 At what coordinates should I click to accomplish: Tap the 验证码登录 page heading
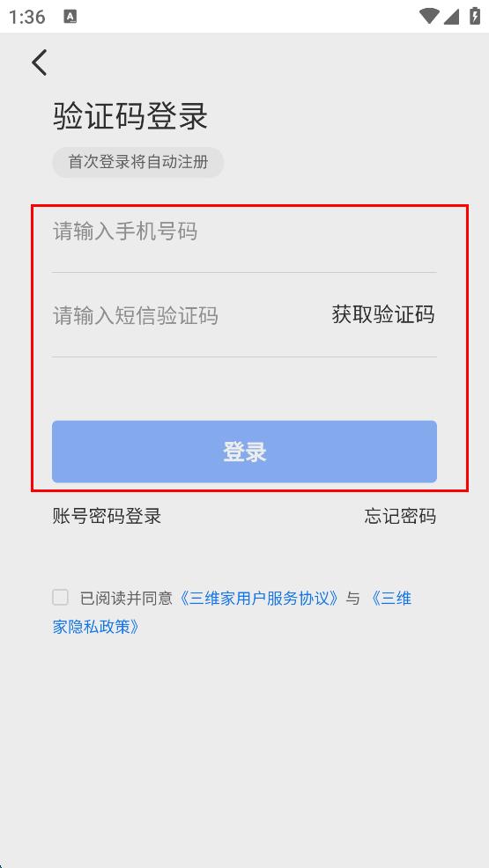[x=130, y=116]
